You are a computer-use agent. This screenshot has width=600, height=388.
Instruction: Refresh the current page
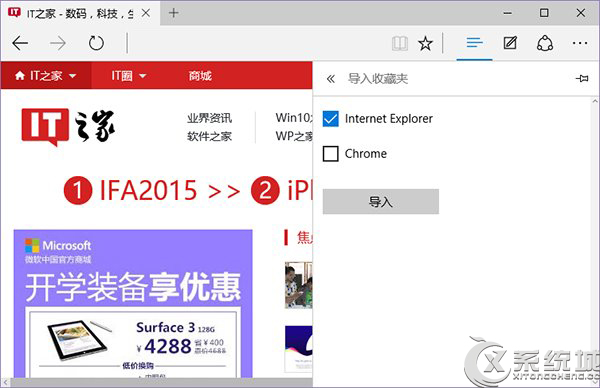click(96, 43)
